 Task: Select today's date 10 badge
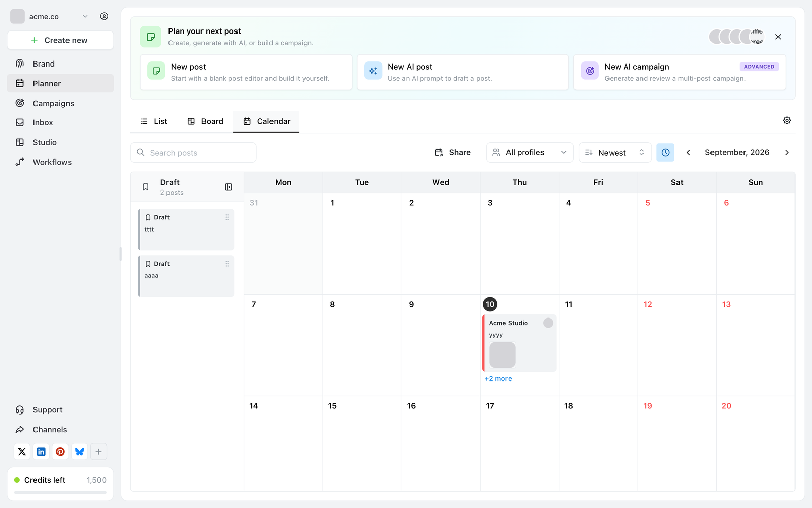(490, 304)
